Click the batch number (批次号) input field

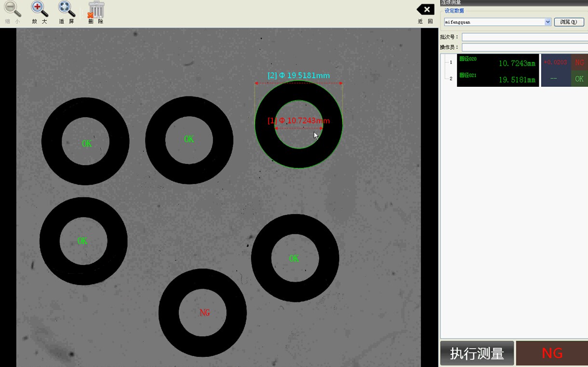[524, 37]
